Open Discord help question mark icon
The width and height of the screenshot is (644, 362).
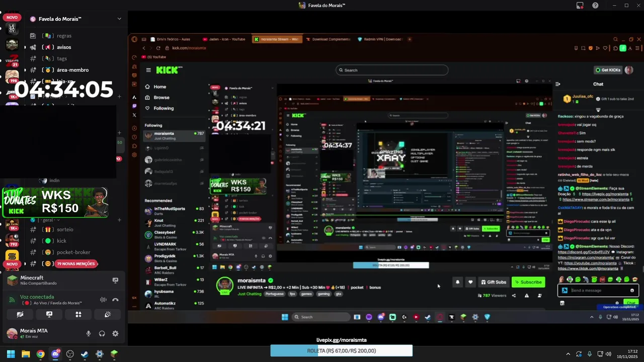[596, 6]
